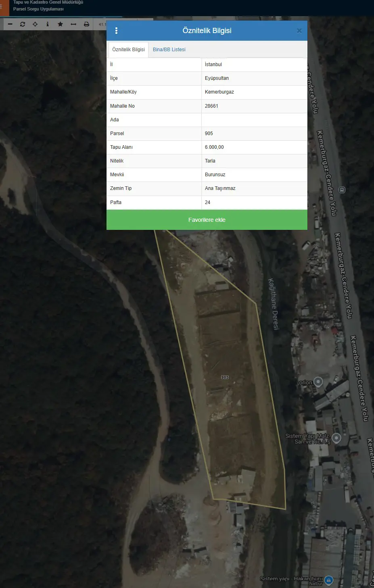
Task: Click the İstanbul value cell
Action: 254,65
